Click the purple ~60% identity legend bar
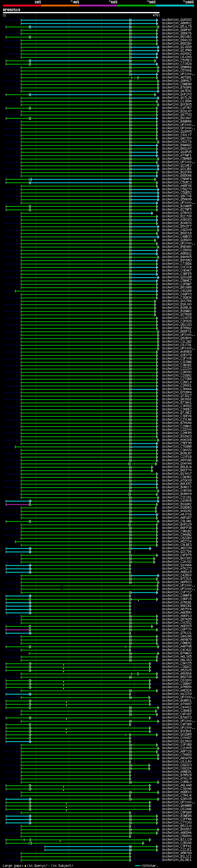Screen dimensions: 197x868 pyautogui.click(x=98, y=6)
